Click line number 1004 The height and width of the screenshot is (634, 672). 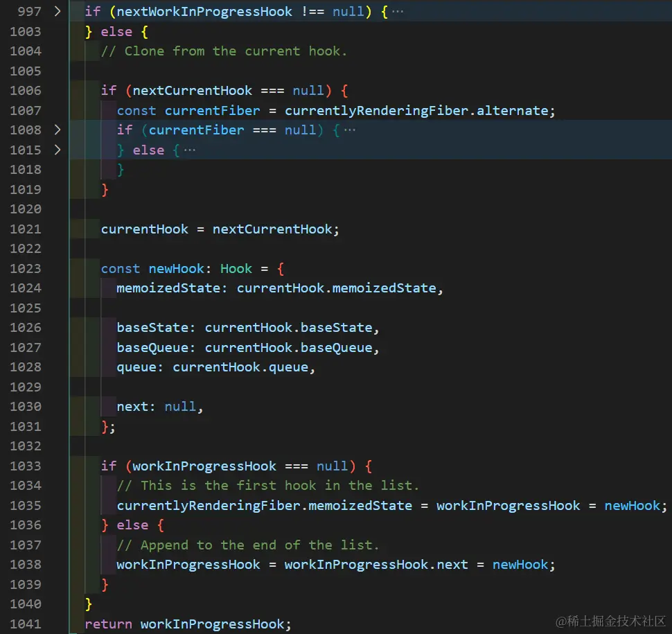coord(26,51)
